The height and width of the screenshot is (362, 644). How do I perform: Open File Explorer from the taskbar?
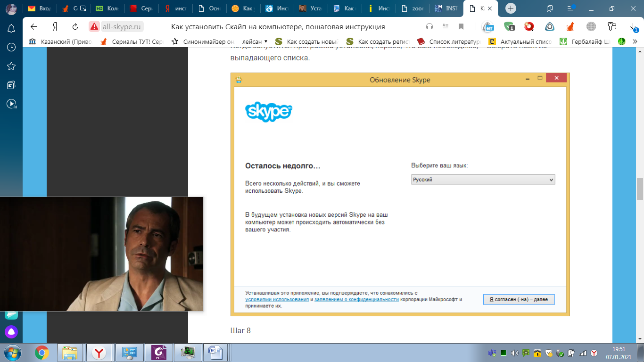coord(70,352)
